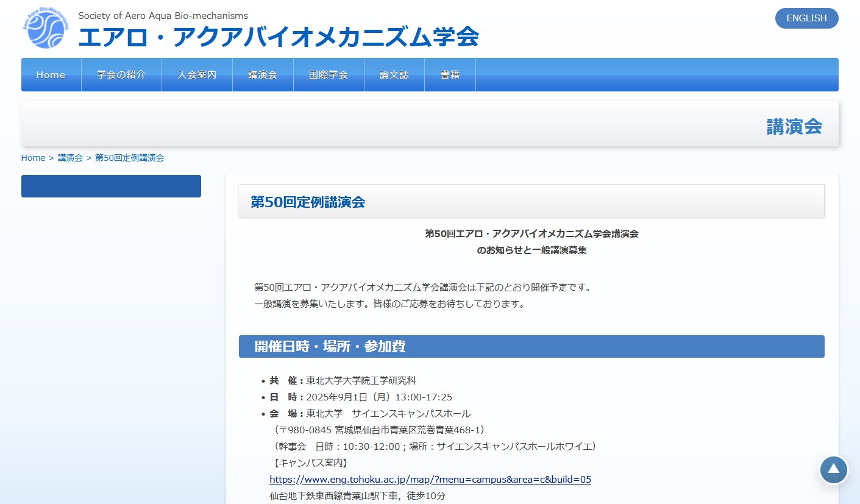Click the empty blue sidebar block
This screenshot has width=860, height=504.
coord(111,186)
